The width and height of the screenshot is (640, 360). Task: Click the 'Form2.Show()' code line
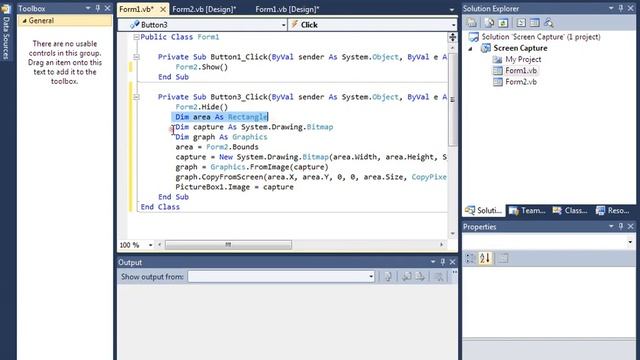[202, 67]
